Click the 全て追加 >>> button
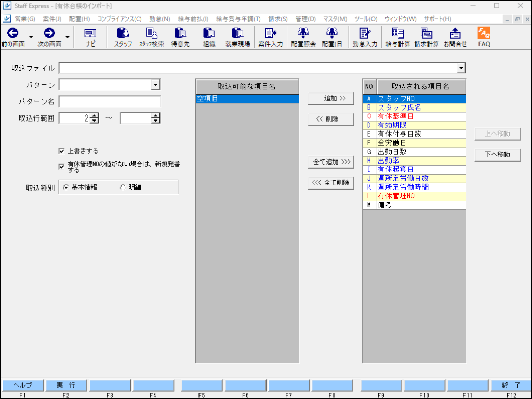Image resolution: width=532 pixels, height=399 pixels. click(x=331, y=162)
